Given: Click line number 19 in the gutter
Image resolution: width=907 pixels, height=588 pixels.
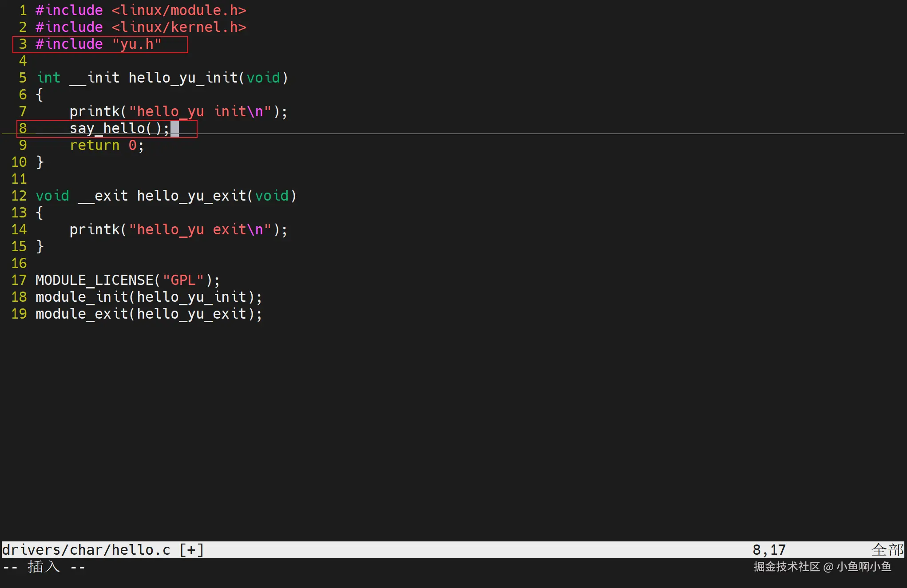Looking at the screenshot, I should click(x=19, y=314).
